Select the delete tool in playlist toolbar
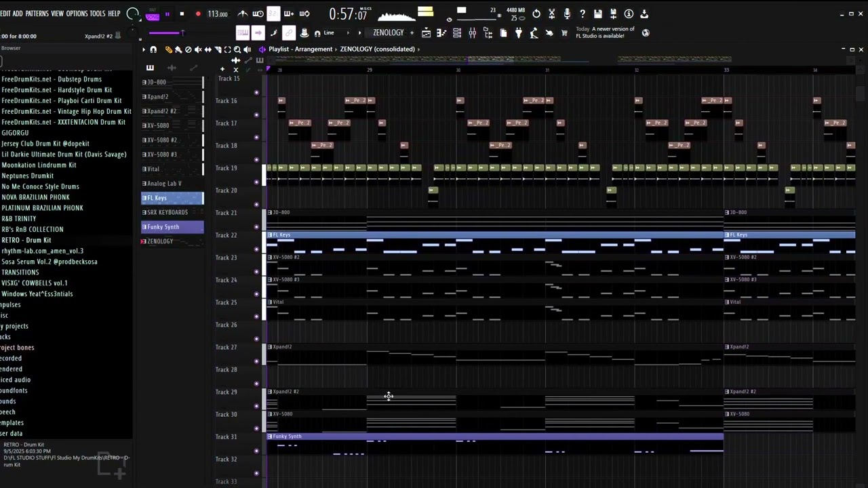 (189, 49)
